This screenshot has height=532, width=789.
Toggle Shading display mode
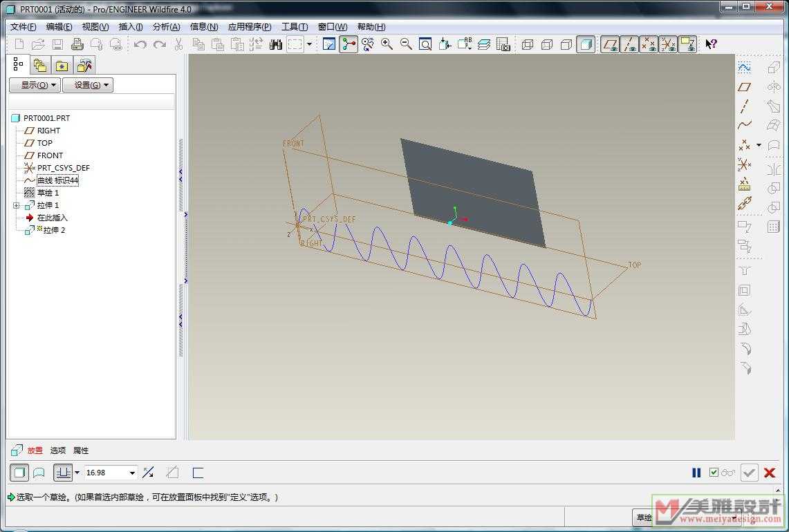pyautogui.click(x=586, y=44)
